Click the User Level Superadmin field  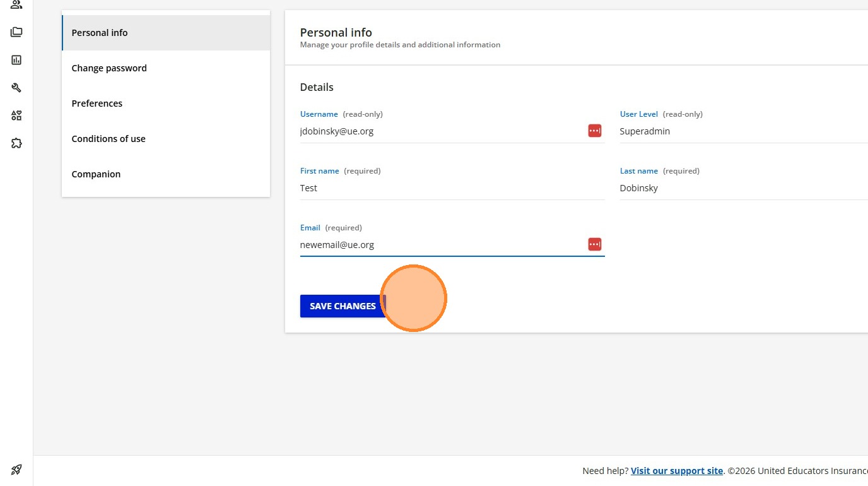coord(744,131)
